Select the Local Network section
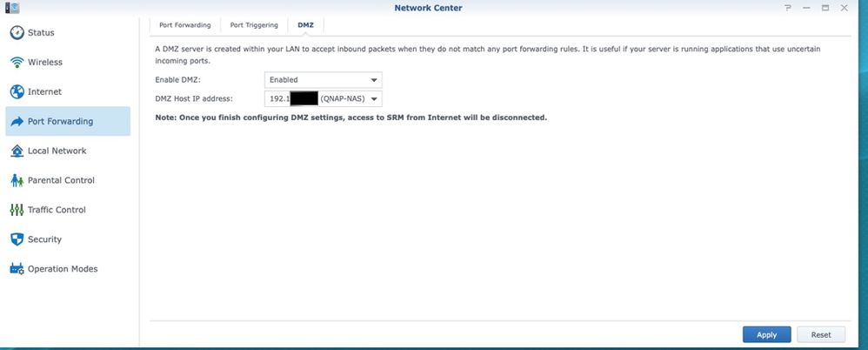The width and height of the screenshot is (868, 350). click(68, 151)
